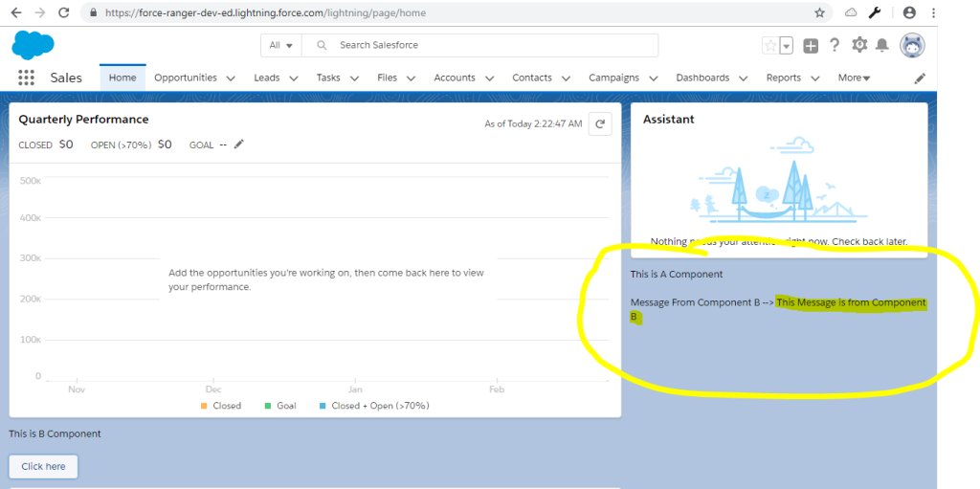Click the orange Closed legend swatch
Viewport: 980px width, 489px height.
tap(204, 406)
